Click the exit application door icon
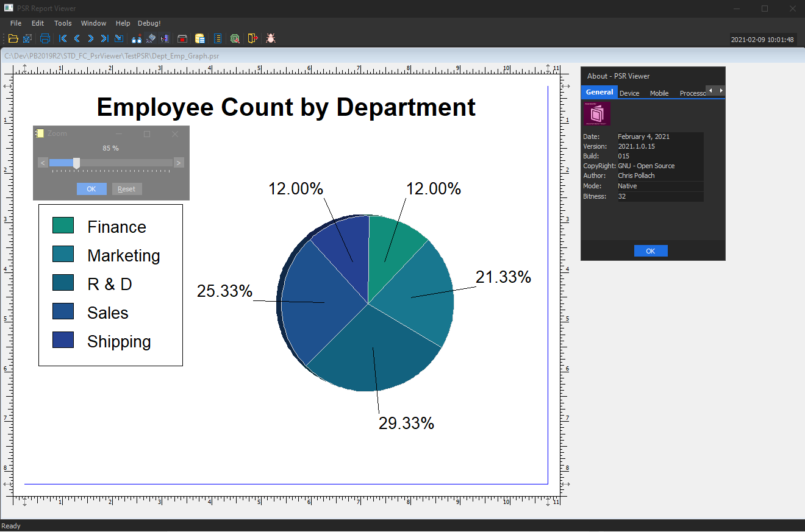805x532 pixels. (x=252, y=38)
